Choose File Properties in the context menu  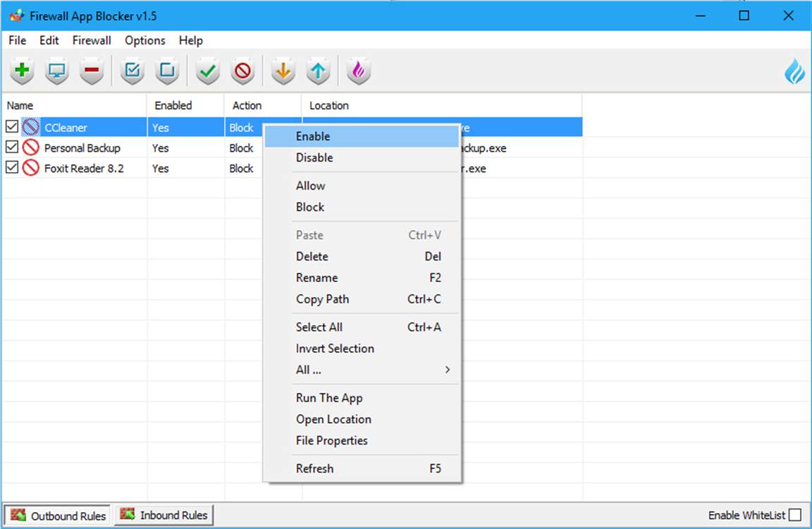point(362,440)
